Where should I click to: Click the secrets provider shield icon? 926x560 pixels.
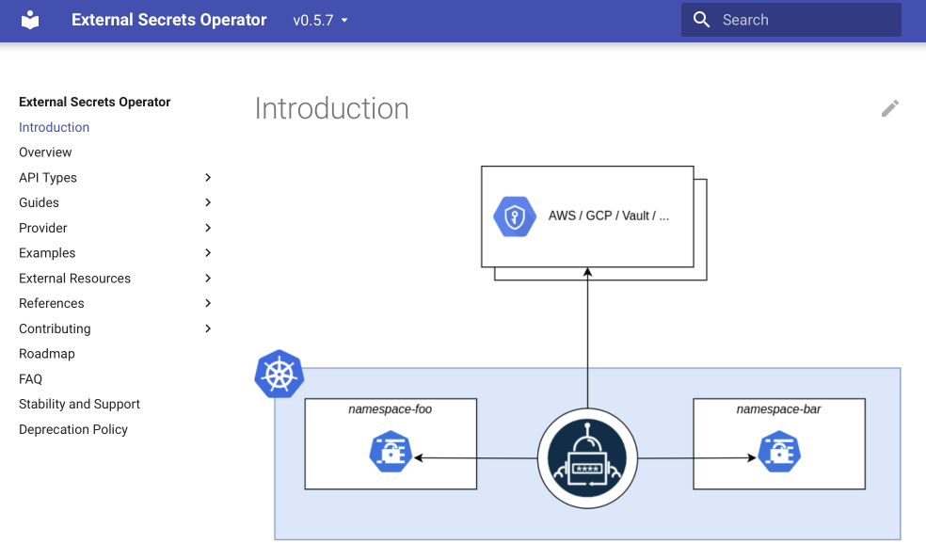[515, 216]
